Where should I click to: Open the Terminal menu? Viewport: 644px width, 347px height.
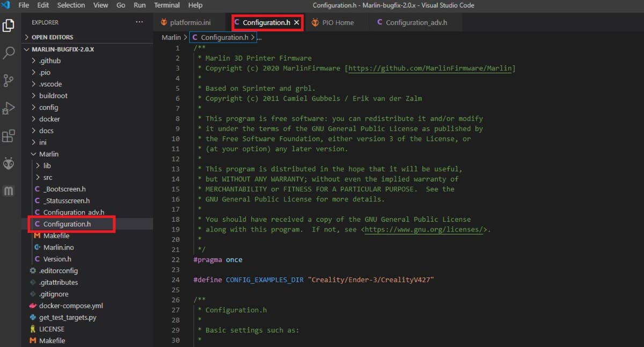click(x=167, y=5)
